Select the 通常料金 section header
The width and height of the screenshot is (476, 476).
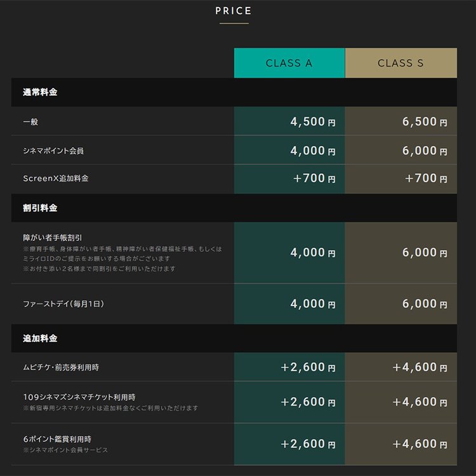[x=40, y=93]
